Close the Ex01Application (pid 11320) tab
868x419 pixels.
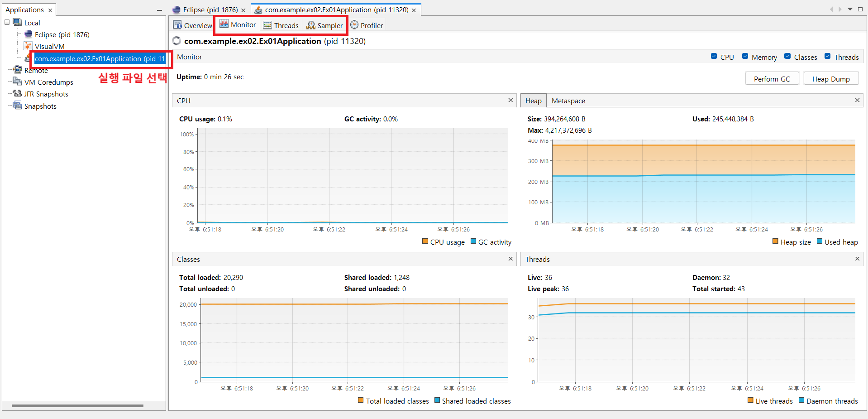[x=414, y=10]
